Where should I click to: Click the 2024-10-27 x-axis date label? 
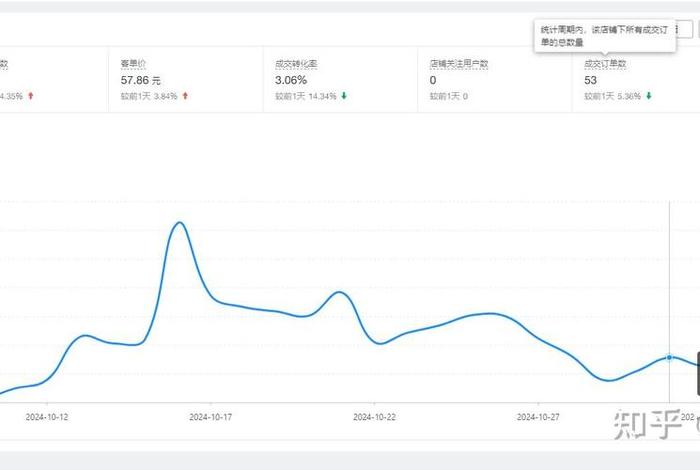[539, 416]
